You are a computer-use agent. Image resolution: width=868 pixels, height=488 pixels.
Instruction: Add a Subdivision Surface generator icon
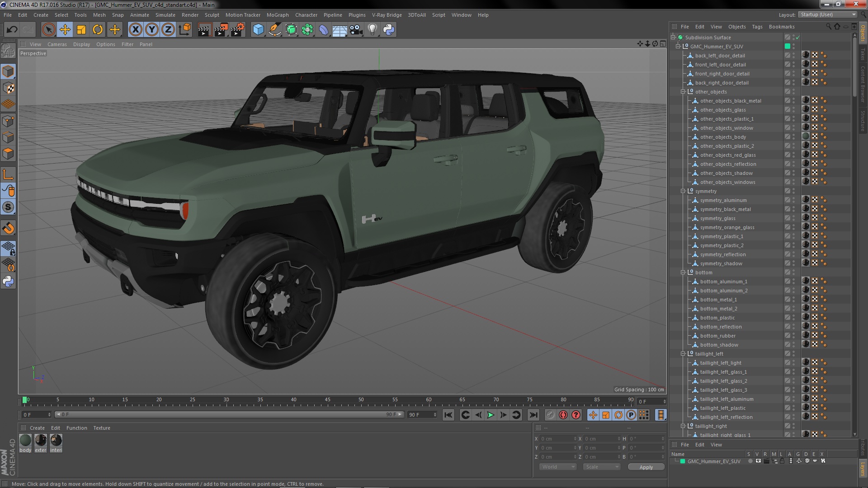[291, 30]
